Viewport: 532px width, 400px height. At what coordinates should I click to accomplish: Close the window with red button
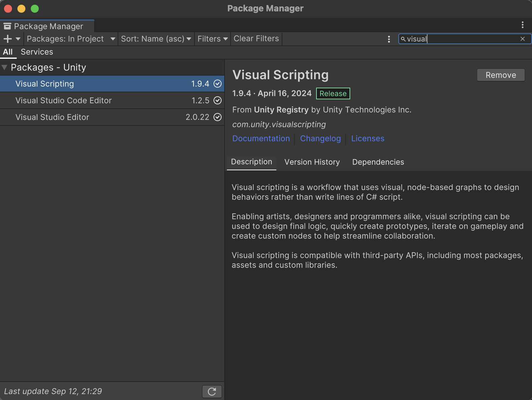pyautogui.click(x=8, y=9)
